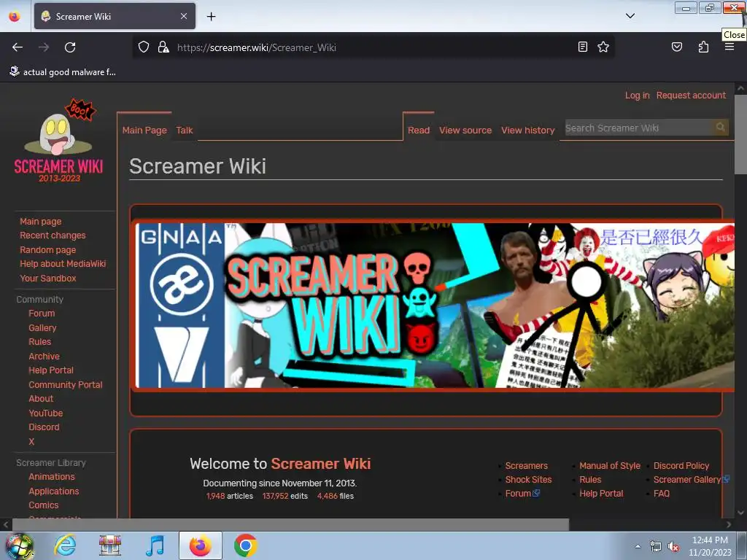Image resolution: width=747 pixels, height=560 pixels.
Task: Bookmark this page with the star
Action: tap(603, 47)
